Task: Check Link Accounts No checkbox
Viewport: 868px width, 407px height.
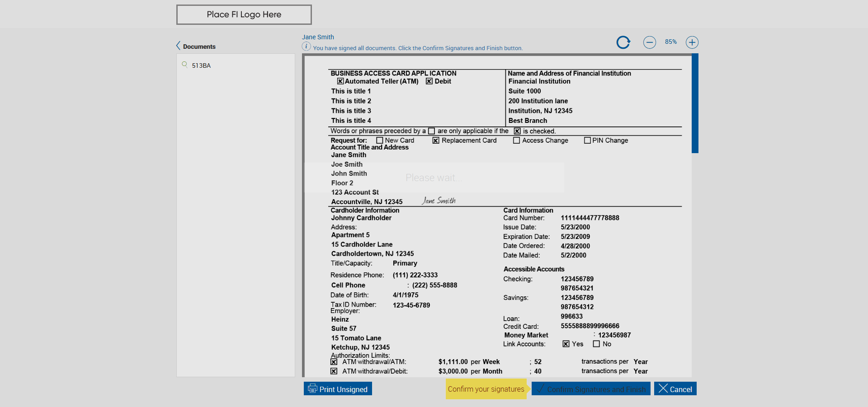Action: click(596, 344)
